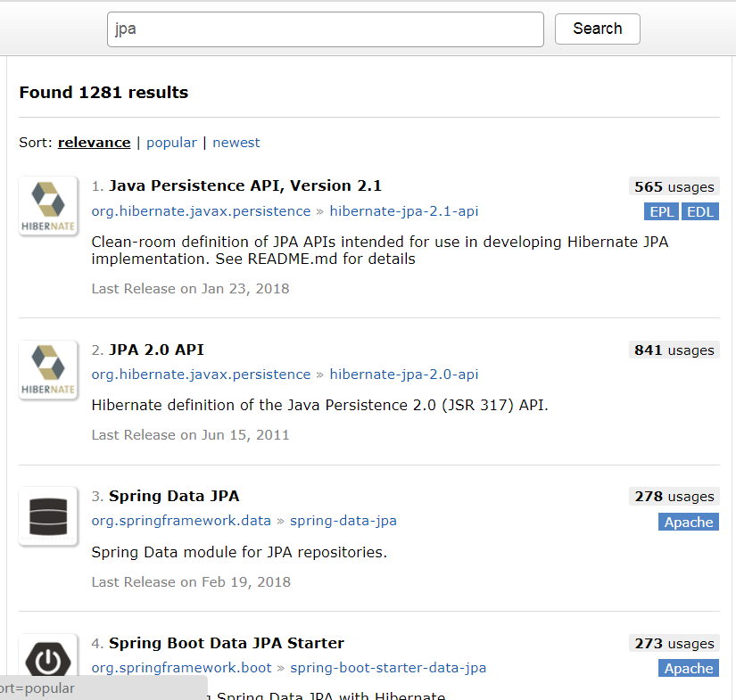
Task: Open the Spring Data JPA database icon
Action: [x=48, y=516]
